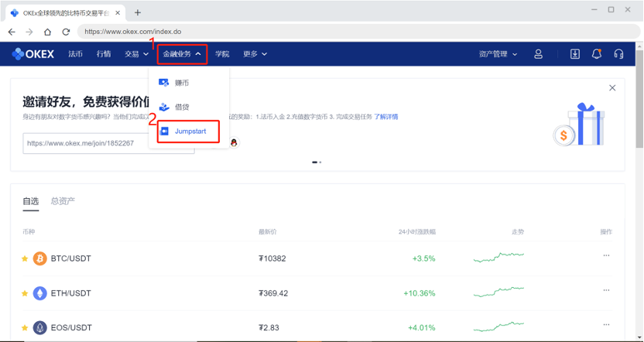This screenshot has width=644, height=342.
Task: Open more actions for BTC/USDT row
Action: (x=606, y=255)
